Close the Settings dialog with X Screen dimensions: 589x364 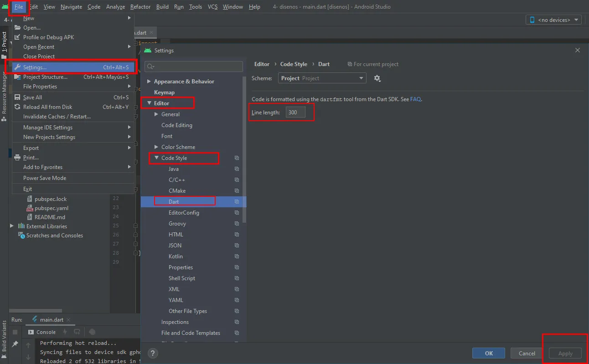click(578, 51)
